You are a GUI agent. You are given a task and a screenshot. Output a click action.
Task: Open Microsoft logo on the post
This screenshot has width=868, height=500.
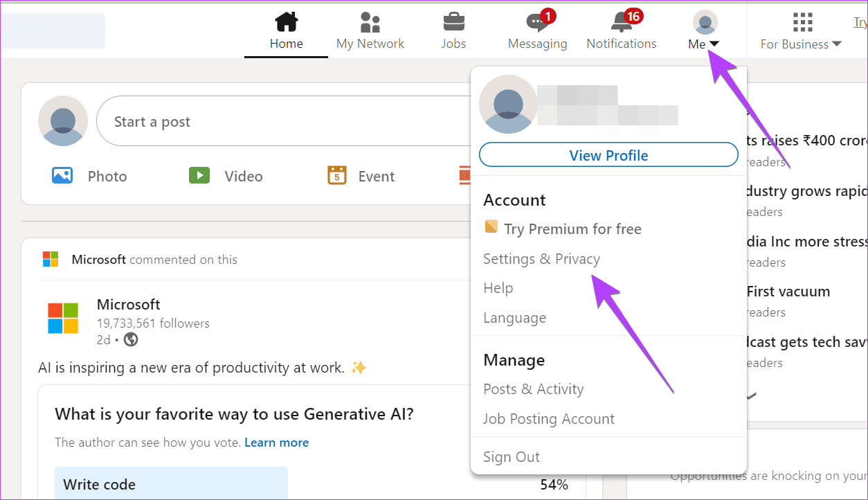[x=63, y=319]
